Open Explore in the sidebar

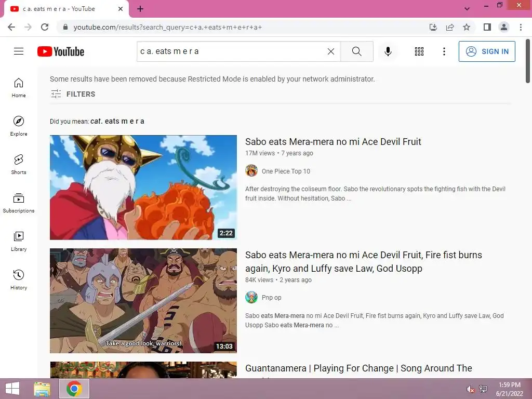19,126
